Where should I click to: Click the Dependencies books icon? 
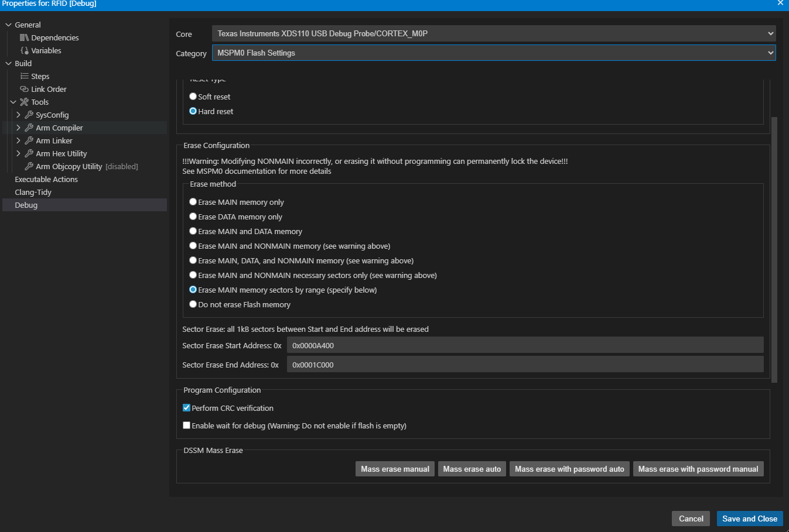[24, 37]
